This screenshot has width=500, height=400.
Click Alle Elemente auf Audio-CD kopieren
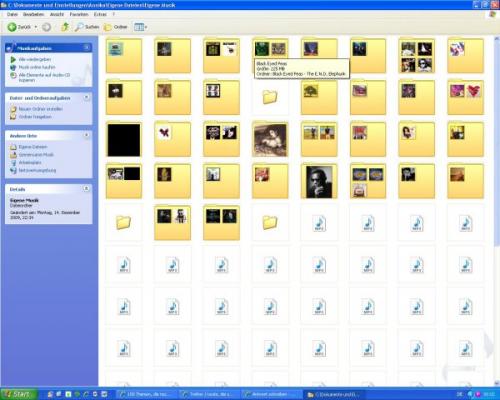44,77
